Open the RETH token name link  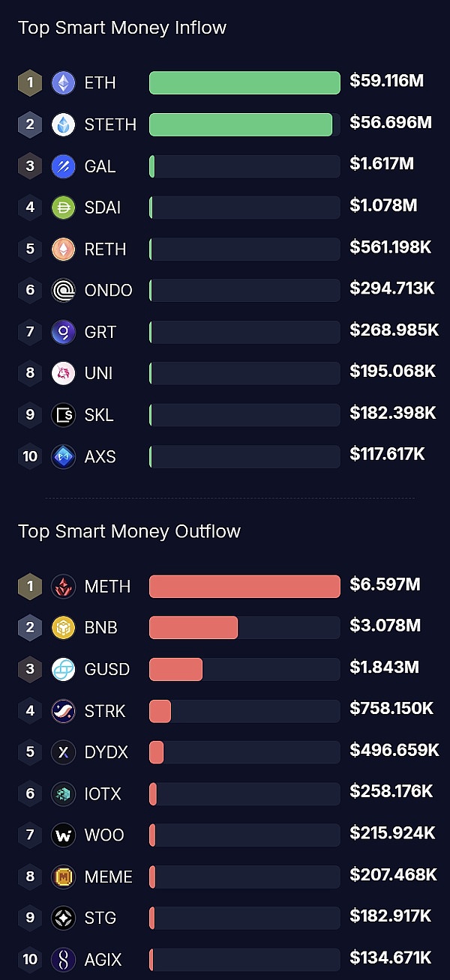(106, 249)
